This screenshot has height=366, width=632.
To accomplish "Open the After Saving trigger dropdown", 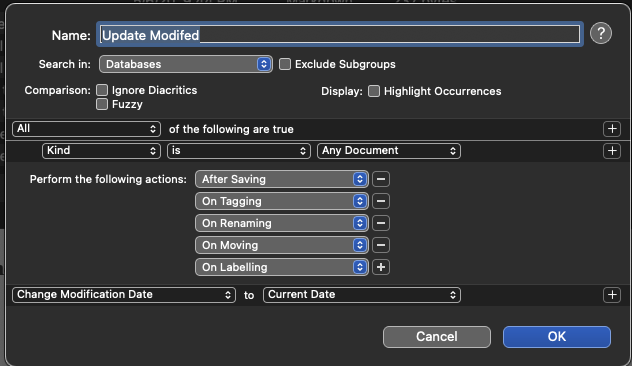I will (282, 179).
